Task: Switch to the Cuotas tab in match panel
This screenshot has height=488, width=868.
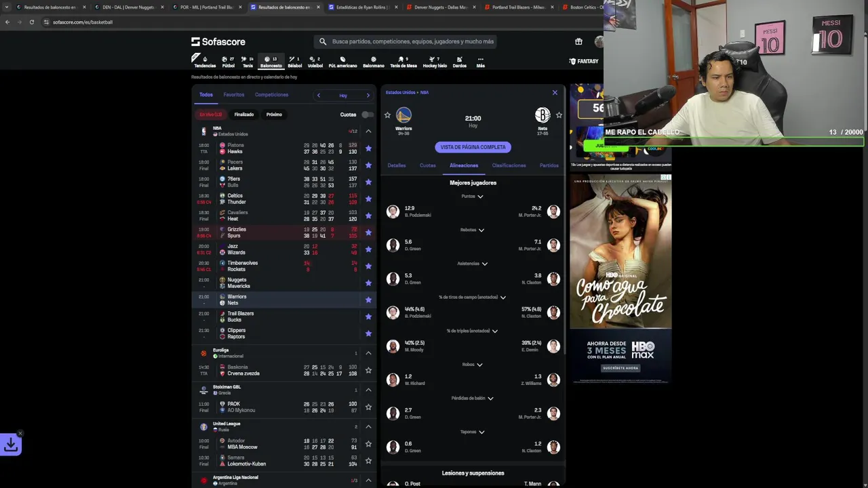Action: 427,165
